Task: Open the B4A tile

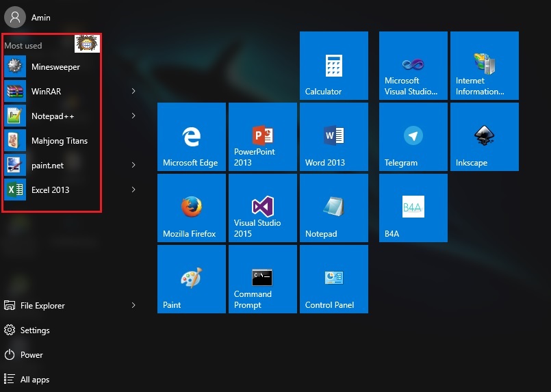Action: pos(413,208)
